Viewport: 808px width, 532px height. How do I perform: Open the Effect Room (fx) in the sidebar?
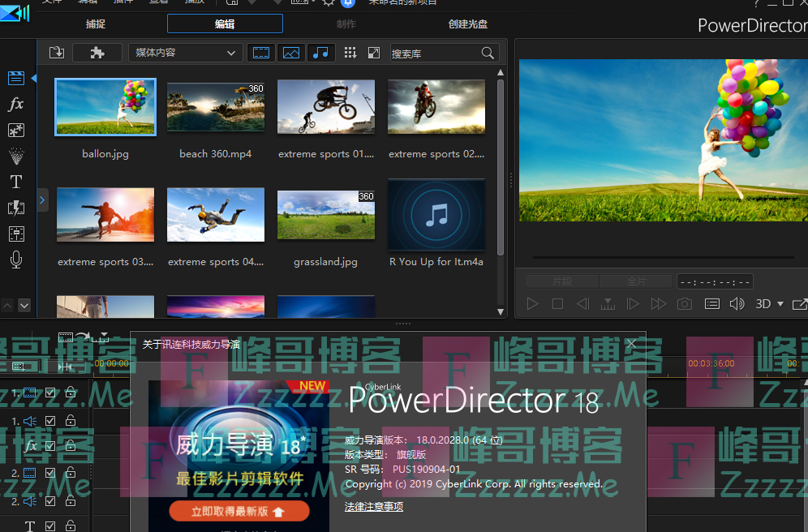click(15, 105)
